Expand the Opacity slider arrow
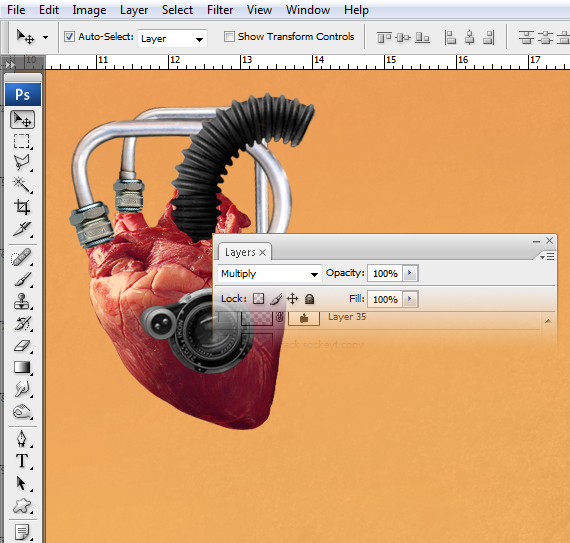Screen dimensions: 570x543 (x=410, y=273)
